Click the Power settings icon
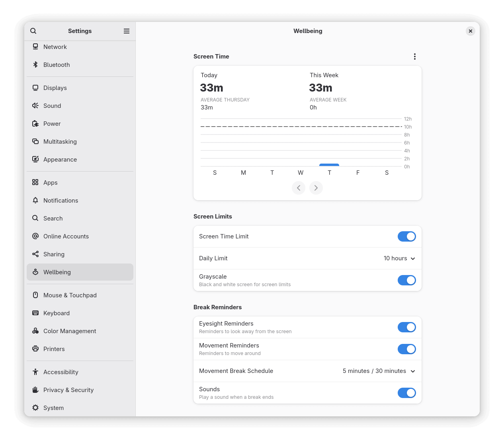 35,123
